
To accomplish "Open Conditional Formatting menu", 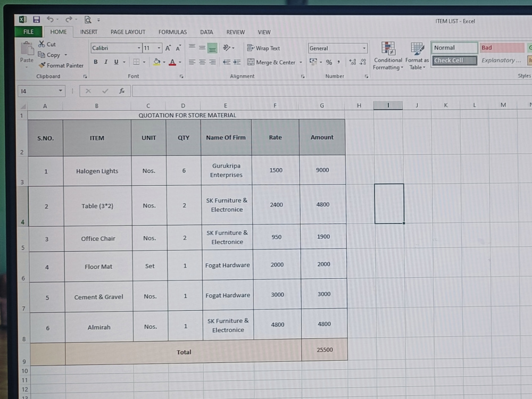I will pos(388,56).
